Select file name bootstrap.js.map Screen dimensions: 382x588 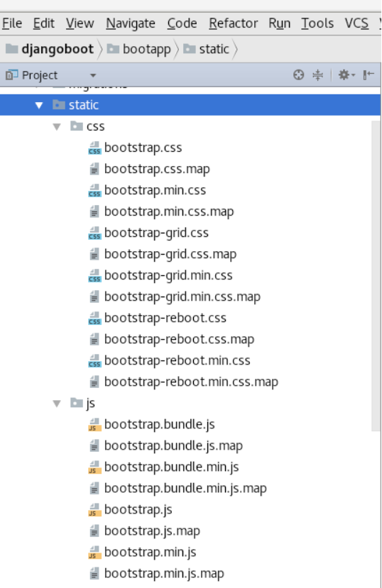tap(153, 531)
